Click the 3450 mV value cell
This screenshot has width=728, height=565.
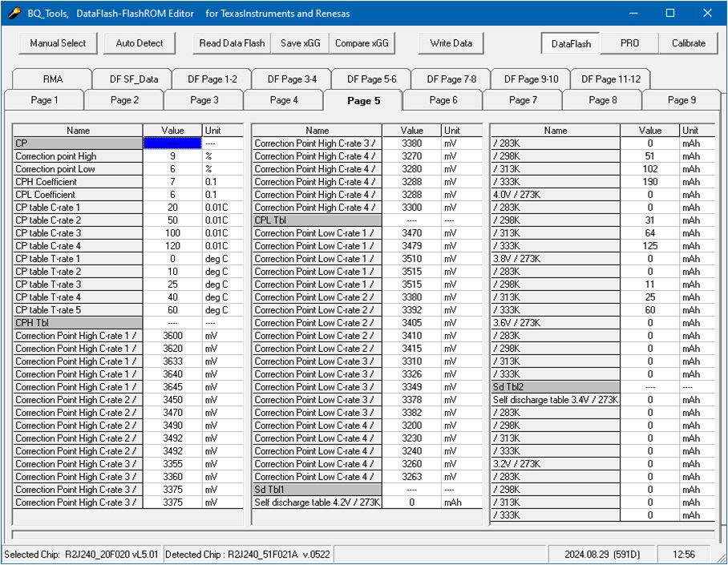[172, 400]
